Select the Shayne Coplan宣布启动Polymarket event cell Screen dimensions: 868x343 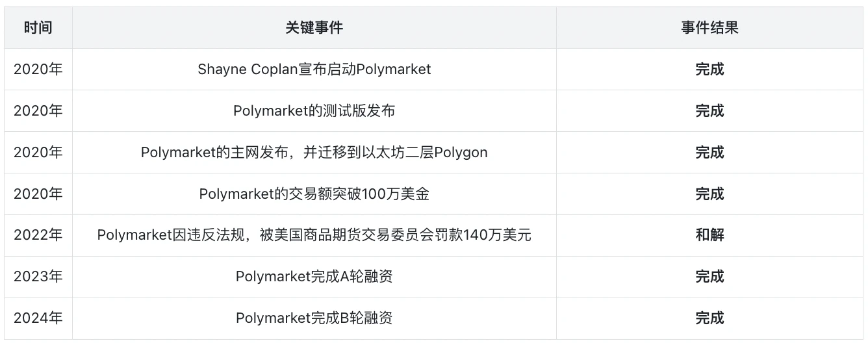314,70
